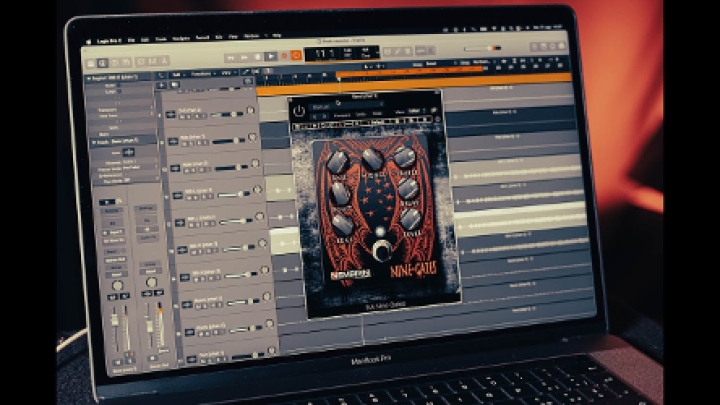This screenshot has width=720, height=405.
Task: Select next preset arrow in plugin header
Action: click(323, 117)
